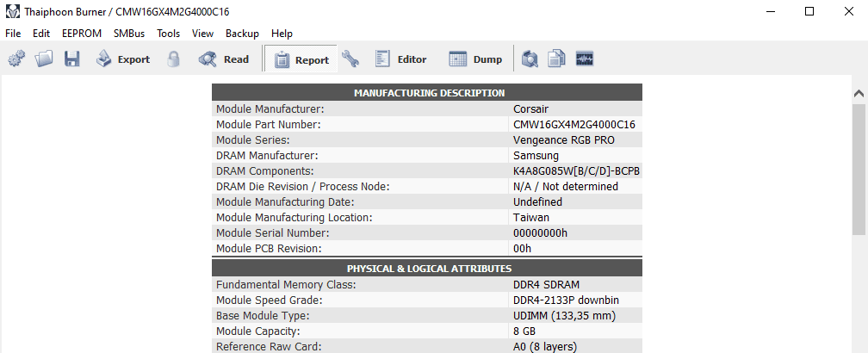Maximize the Thaiphoon Burner window
Viewport: 868px width, 353px height.
click(x=809, y=11)
